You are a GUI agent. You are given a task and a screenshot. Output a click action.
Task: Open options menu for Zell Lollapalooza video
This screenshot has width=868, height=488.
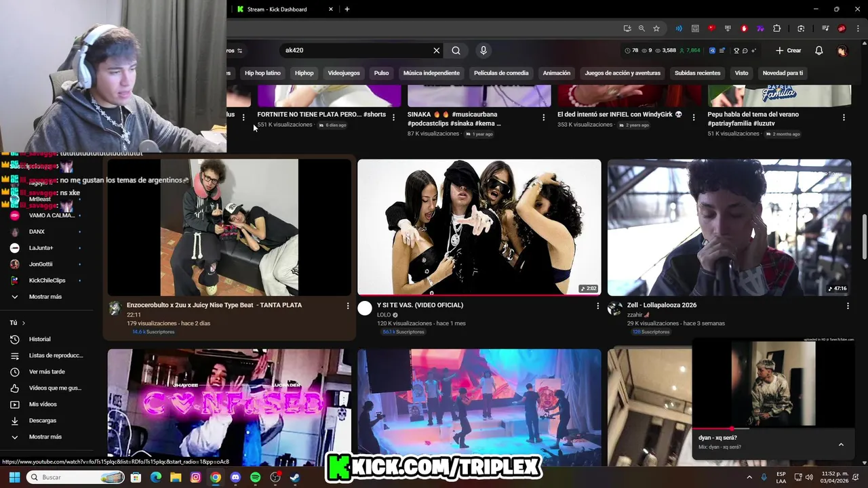click(x=848, y=306)
